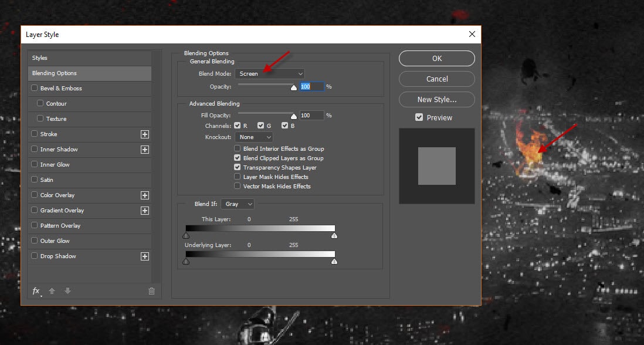
Task: Click the plus icon next to Stroke
Action: 145,134
